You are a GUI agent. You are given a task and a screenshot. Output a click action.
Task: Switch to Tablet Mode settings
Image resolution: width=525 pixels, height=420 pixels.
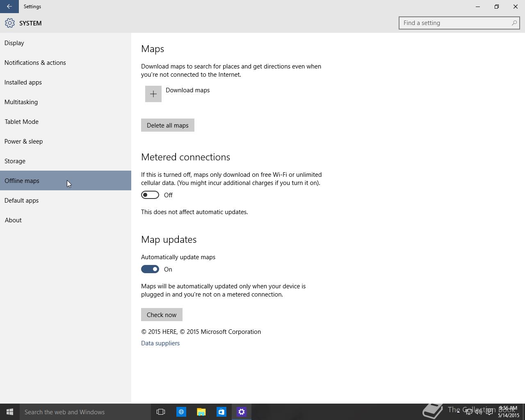(x=66, y=121)
